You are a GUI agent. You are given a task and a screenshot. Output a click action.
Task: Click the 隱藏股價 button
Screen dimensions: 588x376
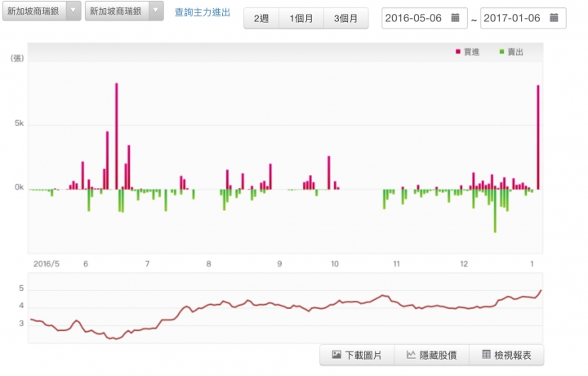[x=432, y=355]
